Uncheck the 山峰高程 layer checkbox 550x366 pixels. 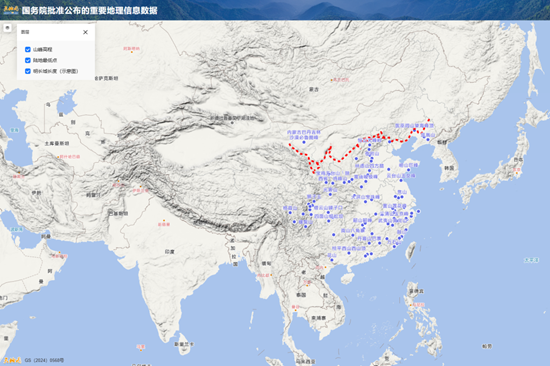[28, 49]
